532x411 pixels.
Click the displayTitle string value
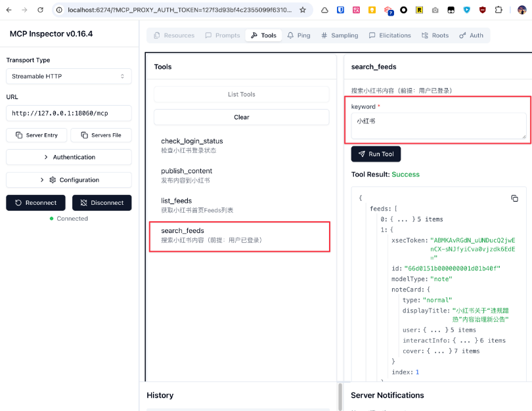click(x=480, y=315)
